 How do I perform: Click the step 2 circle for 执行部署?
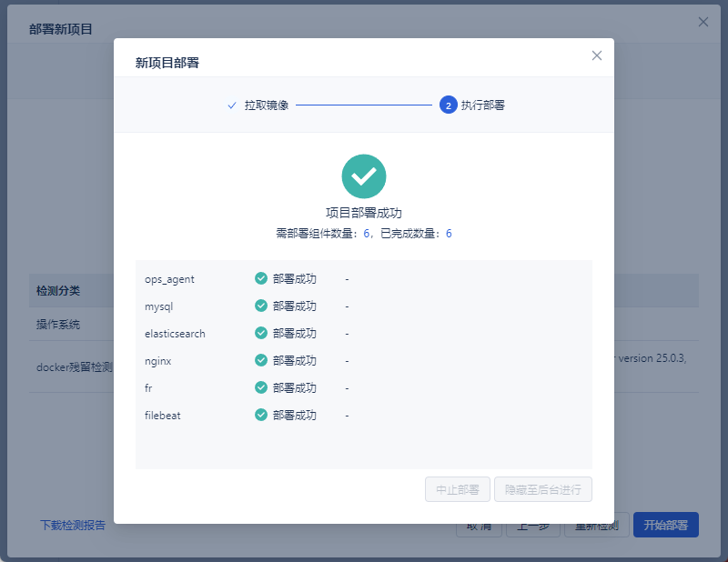click(x=448, y=105)
